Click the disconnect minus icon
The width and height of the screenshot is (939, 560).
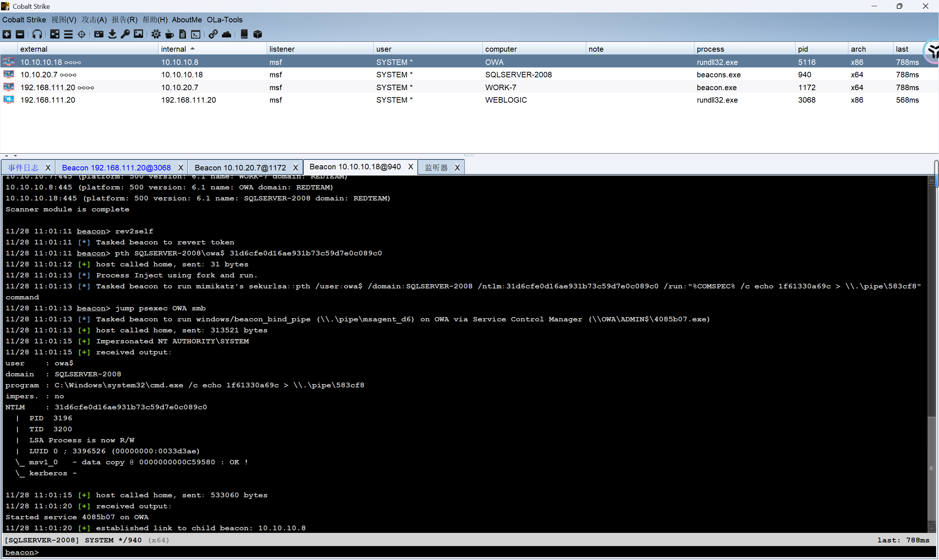20,34
